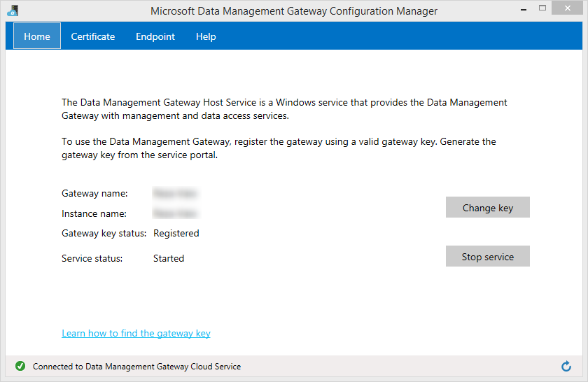Select the Registered gateway key status text
The height and width of the screenshot is (382, 588).
(x=176, y=233)
